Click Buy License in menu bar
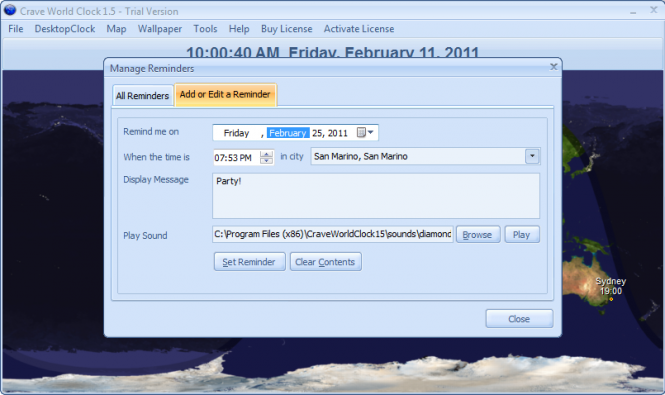Viewport: 665px width, 395px height. click(287, 29)
